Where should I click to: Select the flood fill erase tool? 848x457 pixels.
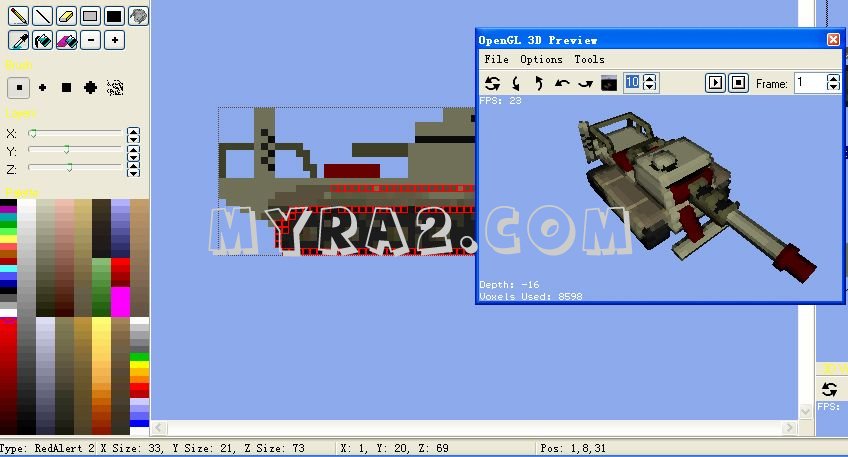coord(66,41)
